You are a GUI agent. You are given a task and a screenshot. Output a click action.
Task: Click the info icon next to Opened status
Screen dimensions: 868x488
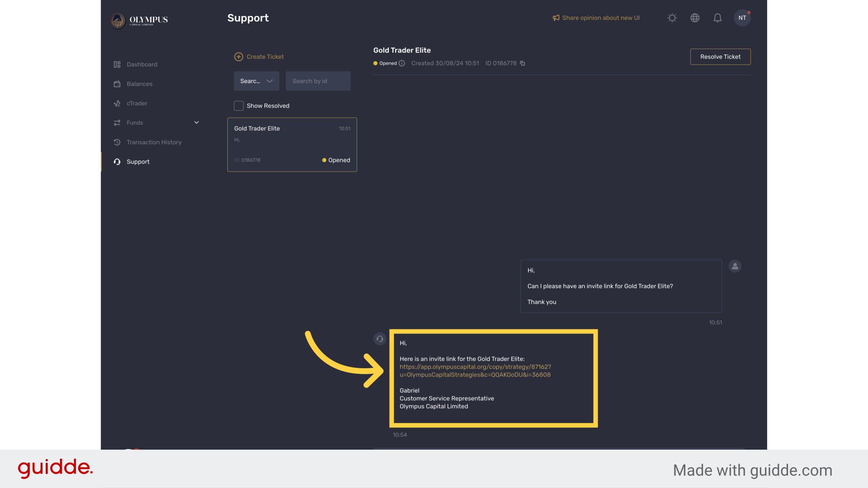pos(402,63)
